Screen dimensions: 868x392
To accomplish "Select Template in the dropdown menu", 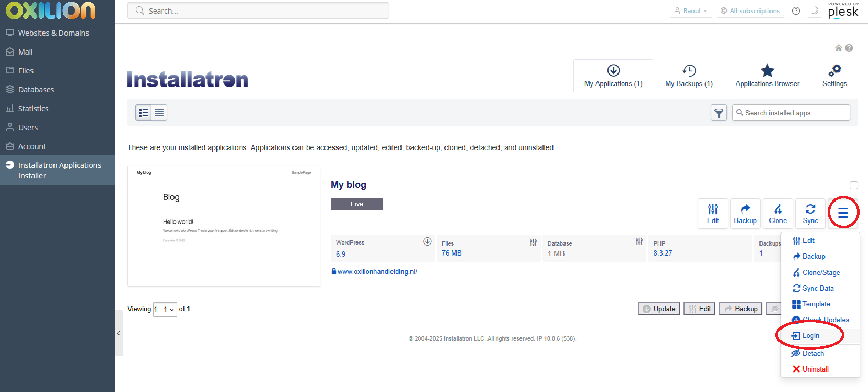I will point(820,304).
